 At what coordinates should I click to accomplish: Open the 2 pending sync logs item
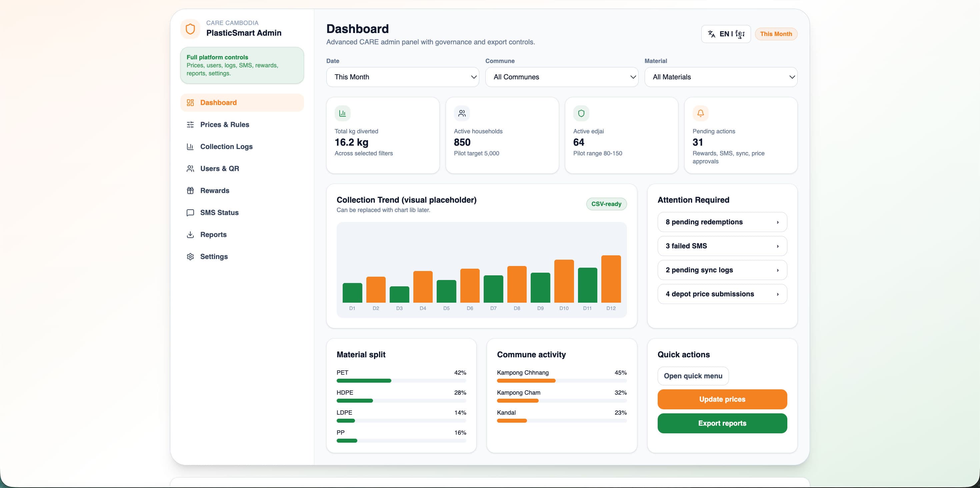pos(722,270)
